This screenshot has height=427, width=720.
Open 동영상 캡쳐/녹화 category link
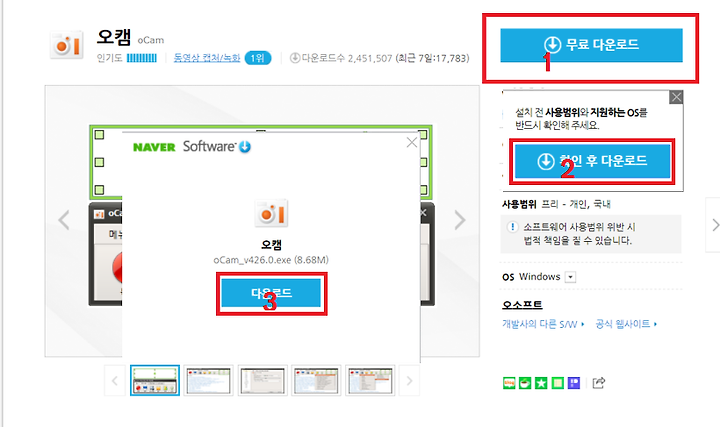click(x=207, y=58)
